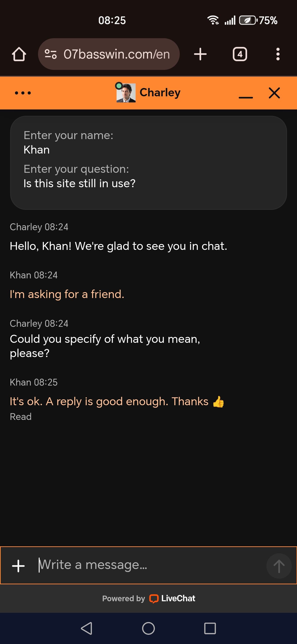Close the Charley live chat
Viewport: 297px width, 644px height.
[274, 93]
